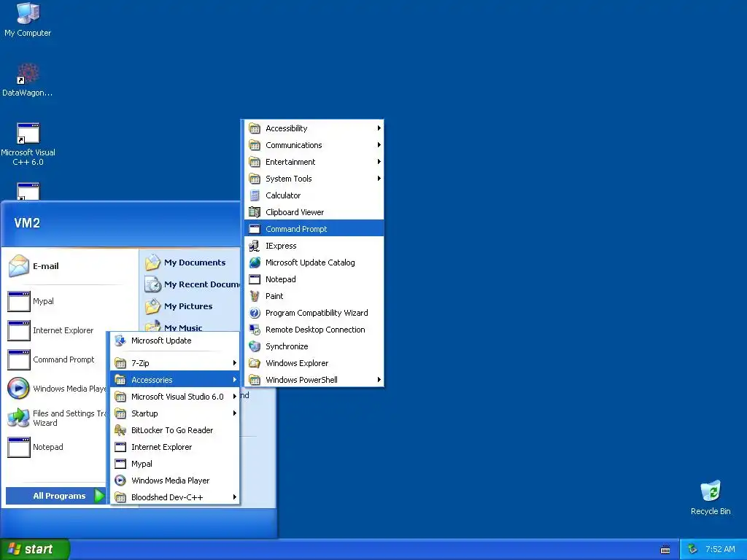Expand the Accessibility submenu

pyautogui.click(x=314, y=128)
